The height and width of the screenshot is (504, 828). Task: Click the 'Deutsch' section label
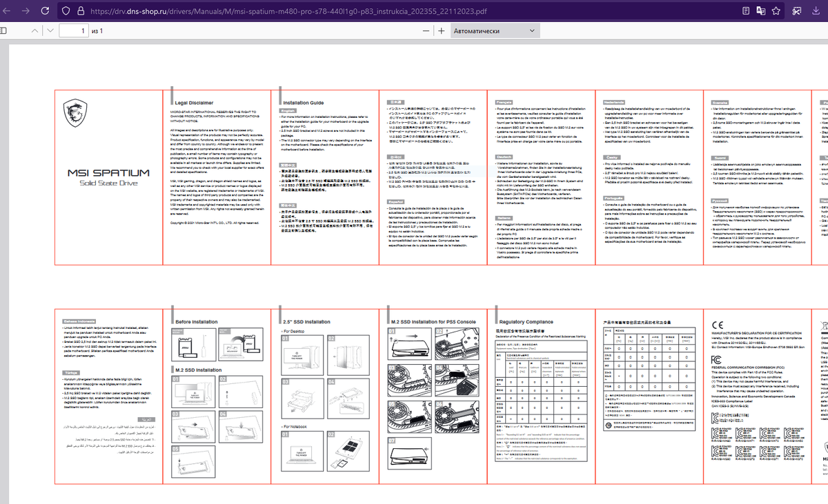[505, 157]
